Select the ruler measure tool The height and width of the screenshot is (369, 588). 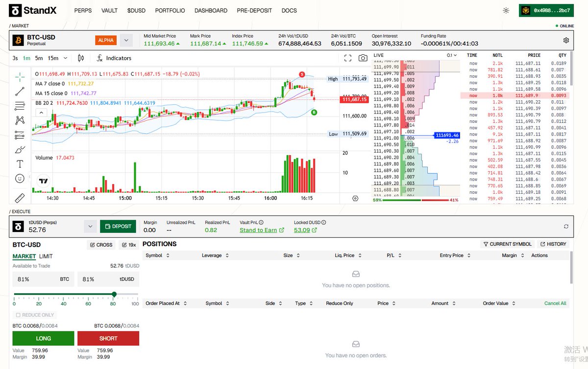coord(20,198)
